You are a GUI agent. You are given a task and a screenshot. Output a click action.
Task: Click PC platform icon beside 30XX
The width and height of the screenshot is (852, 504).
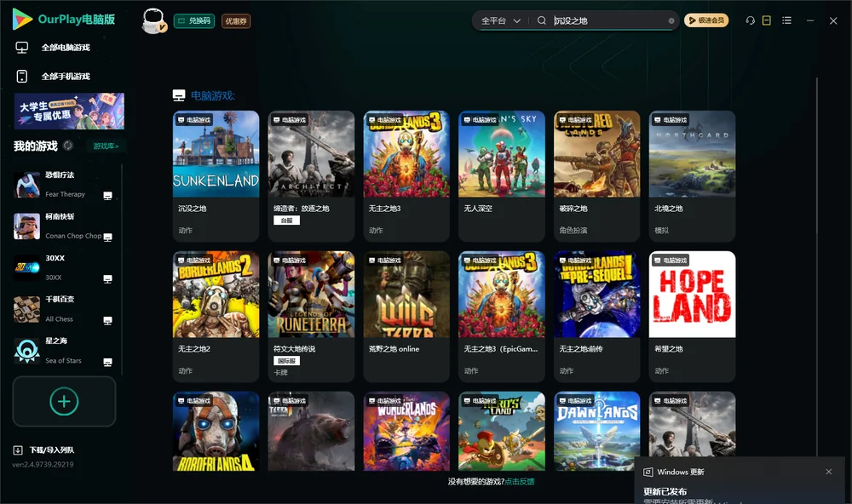point(107,279)
